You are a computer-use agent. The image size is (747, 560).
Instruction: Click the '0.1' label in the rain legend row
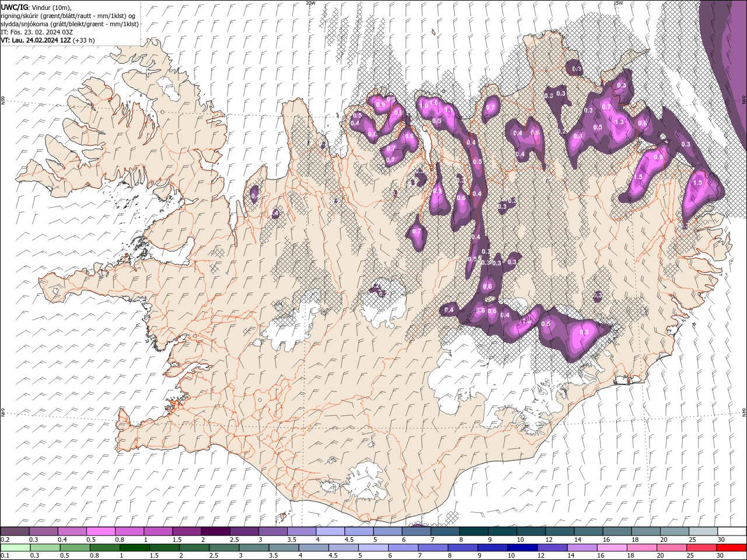coord(5,555)
